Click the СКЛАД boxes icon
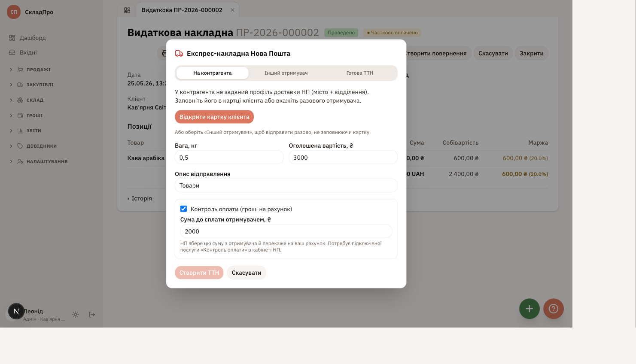 click(x=20, y=100)
